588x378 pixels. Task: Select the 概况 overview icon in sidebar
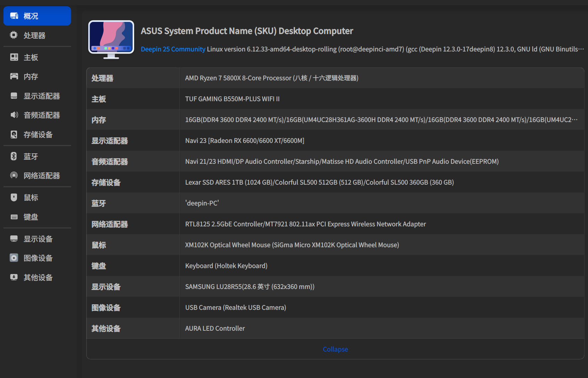[14, 16]
